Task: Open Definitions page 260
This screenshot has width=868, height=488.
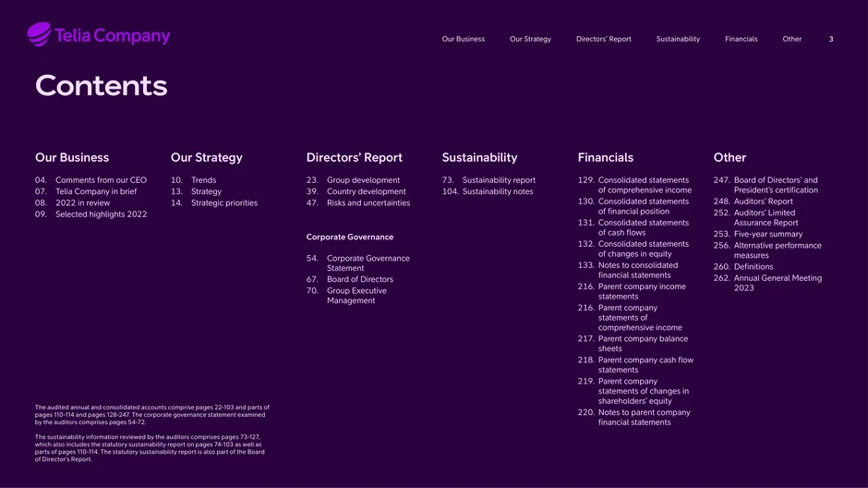Action: tap(743, 266)
